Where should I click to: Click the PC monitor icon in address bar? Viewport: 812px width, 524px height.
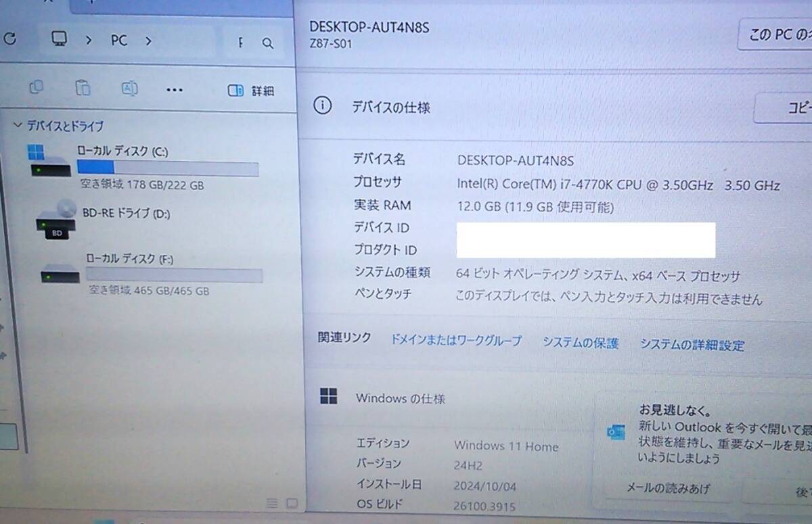pyautogui.click(x=60, y=39)
